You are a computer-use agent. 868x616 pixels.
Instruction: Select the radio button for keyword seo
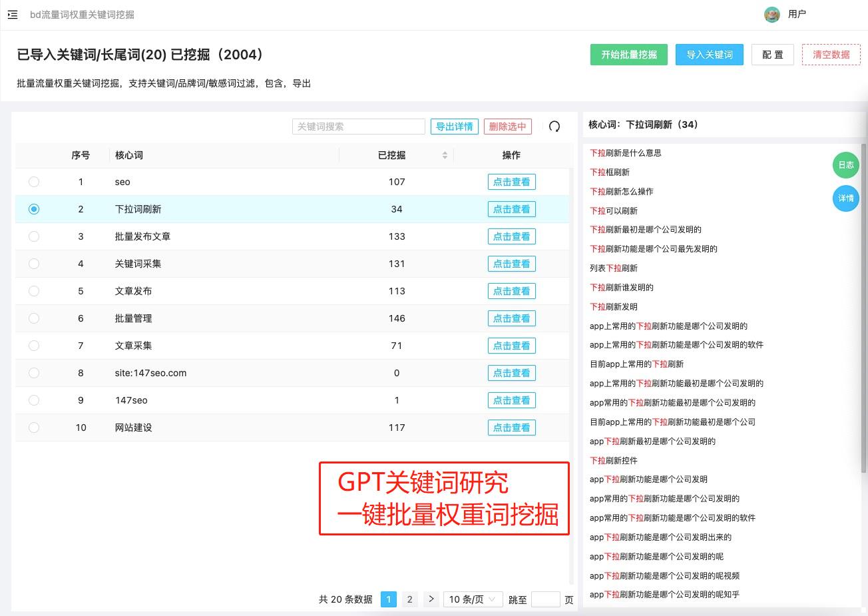34,182
